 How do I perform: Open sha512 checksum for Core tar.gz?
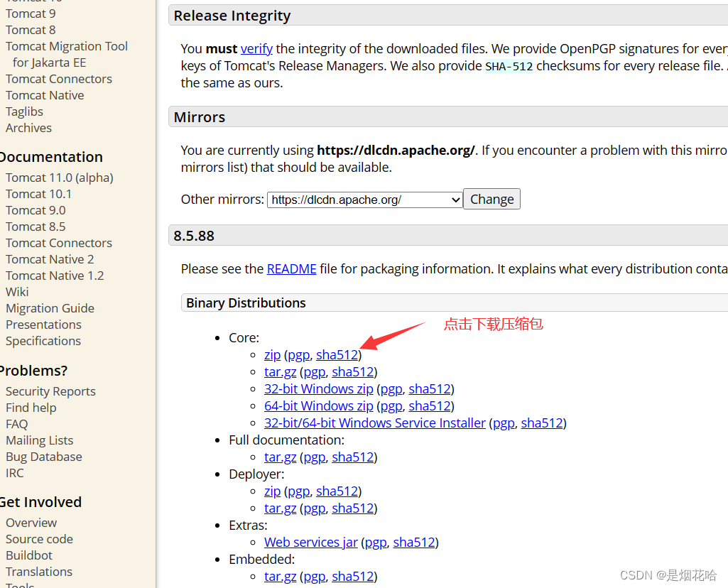(353, 372)
